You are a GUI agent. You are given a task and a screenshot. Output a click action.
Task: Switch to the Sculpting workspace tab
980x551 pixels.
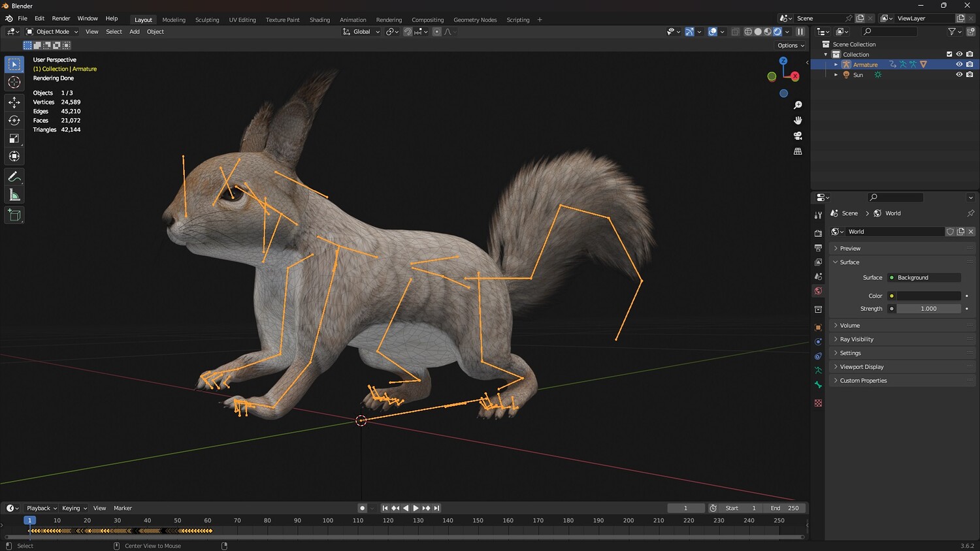[207, 20]
